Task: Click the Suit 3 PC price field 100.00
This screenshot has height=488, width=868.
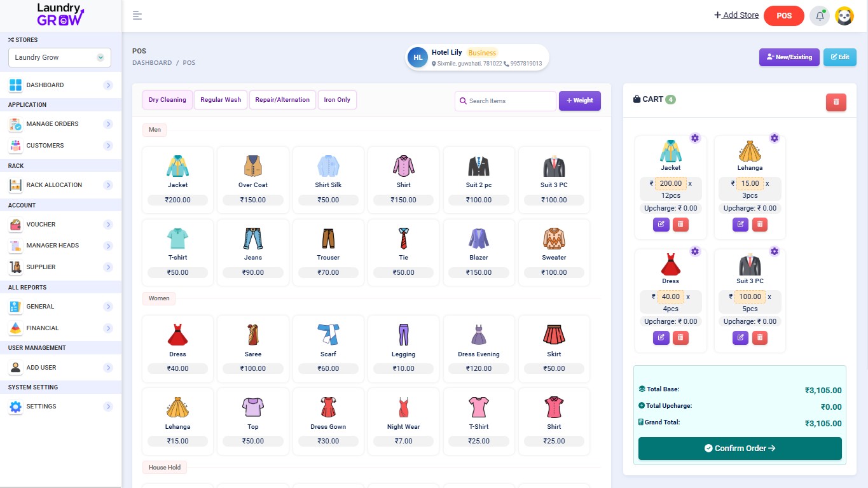Action: tap(750, 296)
